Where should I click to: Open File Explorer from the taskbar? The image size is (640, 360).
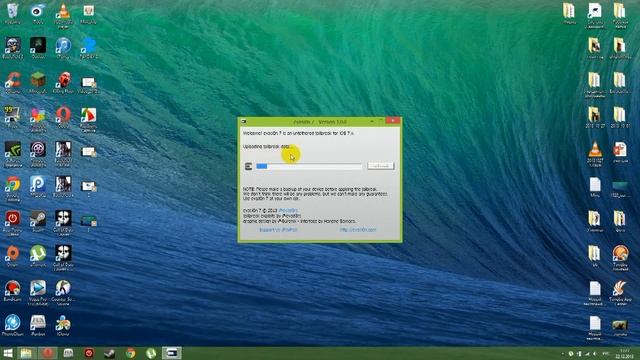(26, 353)
